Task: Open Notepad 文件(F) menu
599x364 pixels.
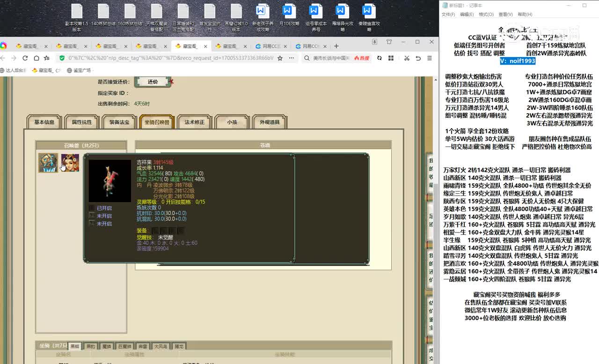Action: point(448,15)
